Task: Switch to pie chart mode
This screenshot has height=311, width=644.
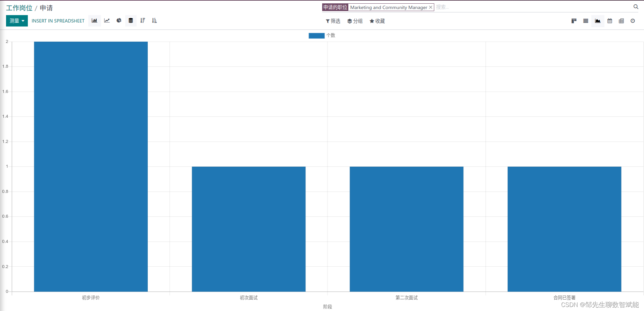Action: point(119,21)
